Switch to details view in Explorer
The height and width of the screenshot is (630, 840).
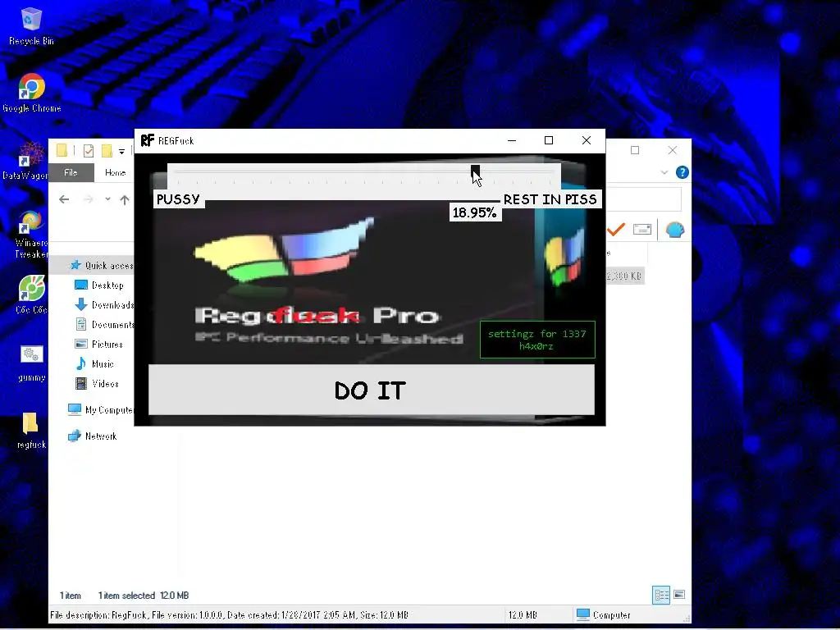(661, 595)
